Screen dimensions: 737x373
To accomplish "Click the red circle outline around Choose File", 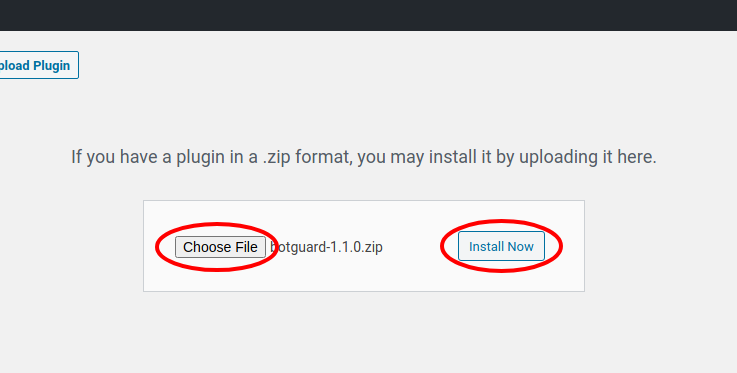I will (x=159, y=247).
